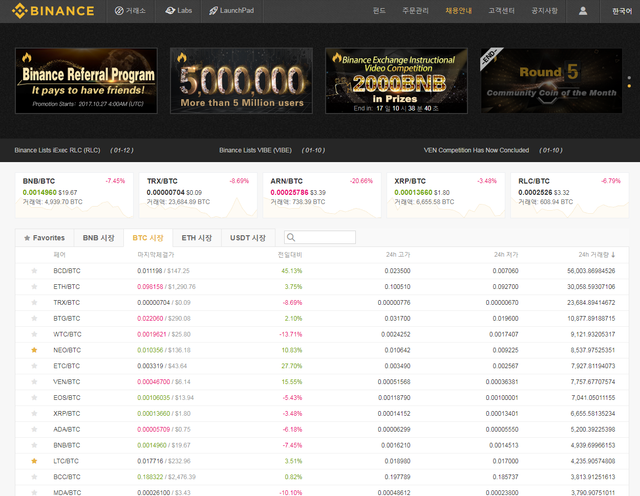Image resolution: width=640 pixels, height=496 pixels.
Task: Open the 한국어 language selector
Action: tap(622, 11)
